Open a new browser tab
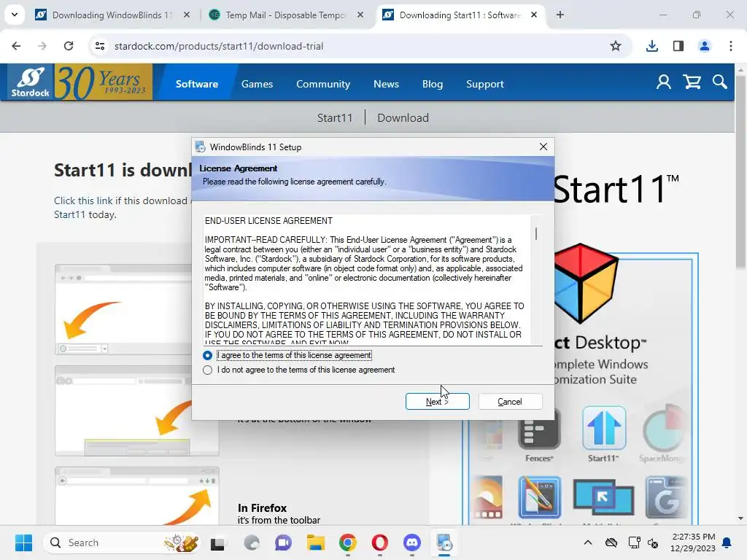The width and height of the screenshot is (747, 560). pos(560,15)
